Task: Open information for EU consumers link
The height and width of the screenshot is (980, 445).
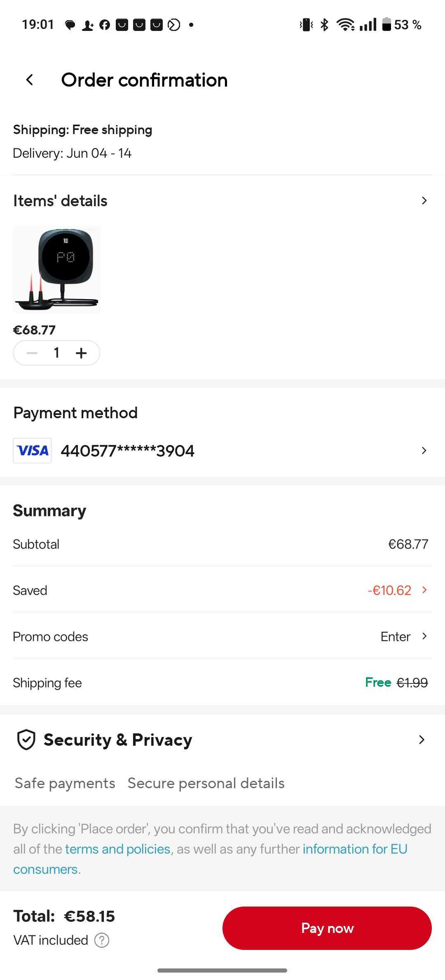Action: 355,849
